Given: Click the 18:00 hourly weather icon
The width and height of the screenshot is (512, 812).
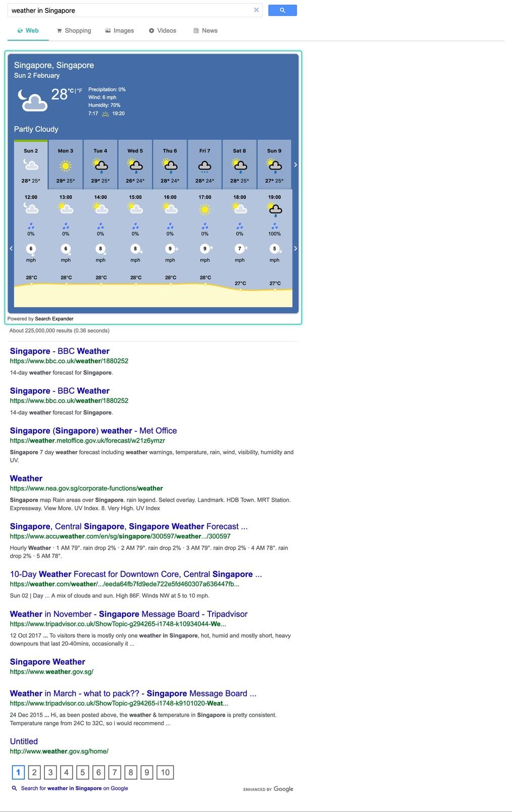Looking at the screenshot, I should [240, 208].
